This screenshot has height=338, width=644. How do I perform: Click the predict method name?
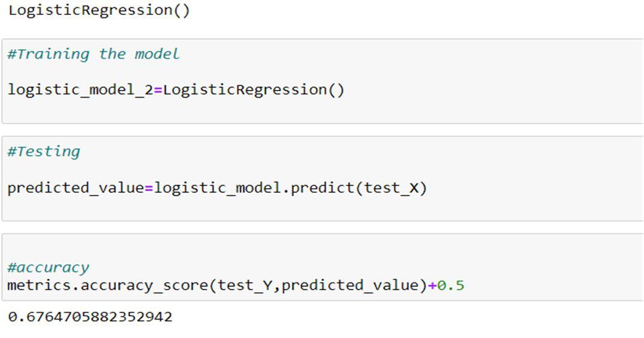323,188
